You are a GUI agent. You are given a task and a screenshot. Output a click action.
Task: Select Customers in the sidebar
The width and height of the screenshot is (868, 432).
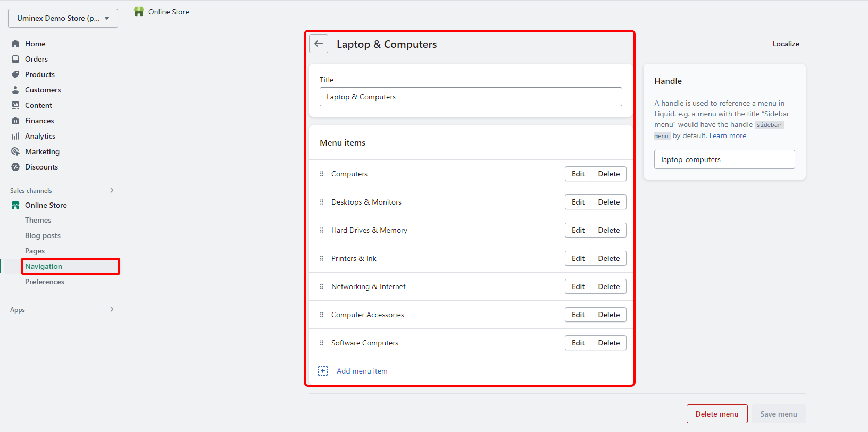(x=43, y=90)
